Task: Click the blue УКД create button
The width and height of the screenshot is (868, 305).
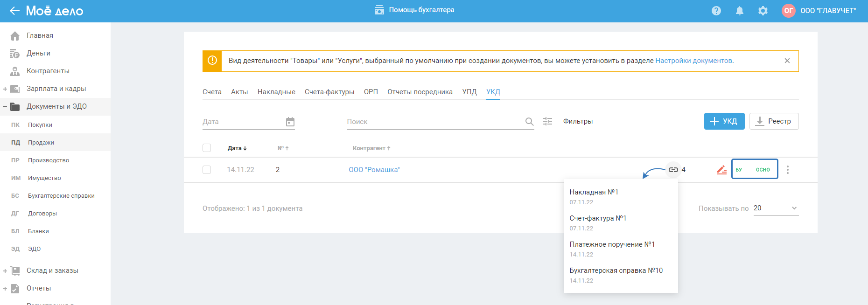Action: click(724, 121)
